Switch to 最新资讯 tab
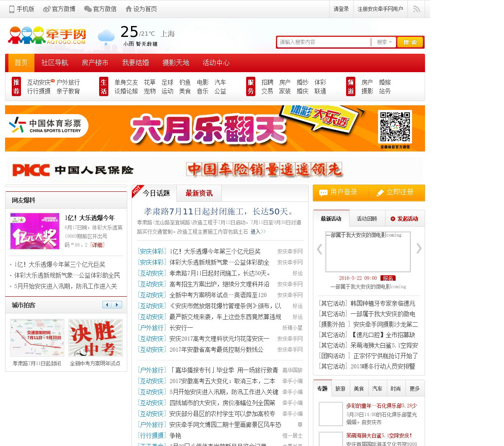The height and width of the screenshot is (446, 504). [199, 193]
